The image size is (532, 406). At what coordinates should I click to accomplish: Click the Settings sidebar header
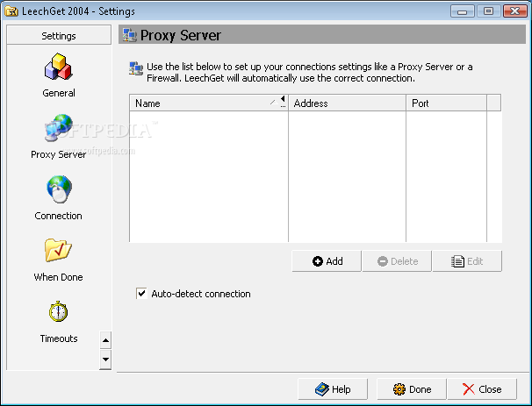59,35
